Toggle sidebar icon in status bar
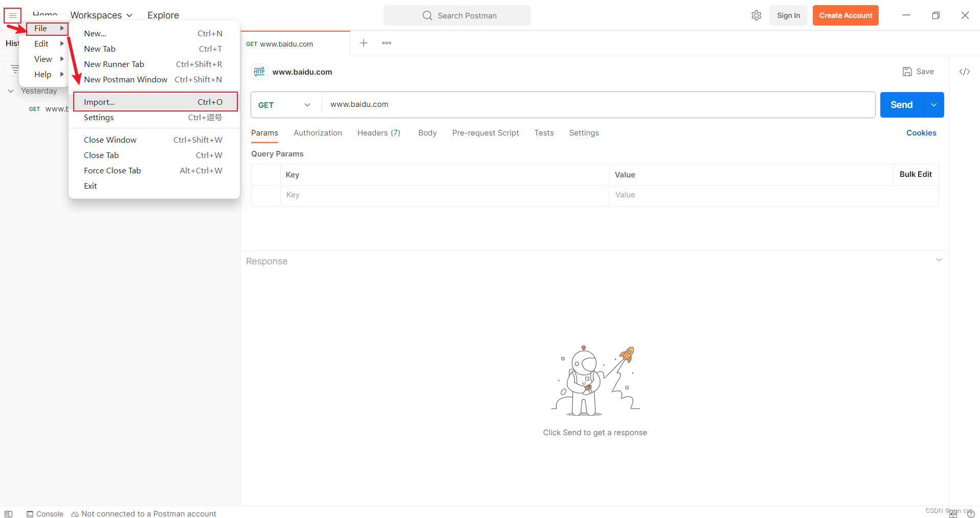980x518 pixels. pyautogui.click(x=8, y=514)
